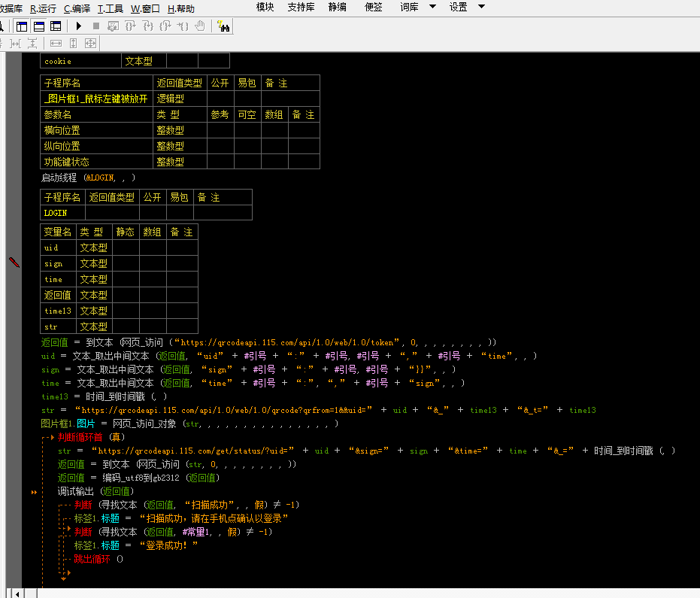The height and width of the screenshot is (598, 700).
Task: Click the 支持库 button
Action: (x=302, y=8)
